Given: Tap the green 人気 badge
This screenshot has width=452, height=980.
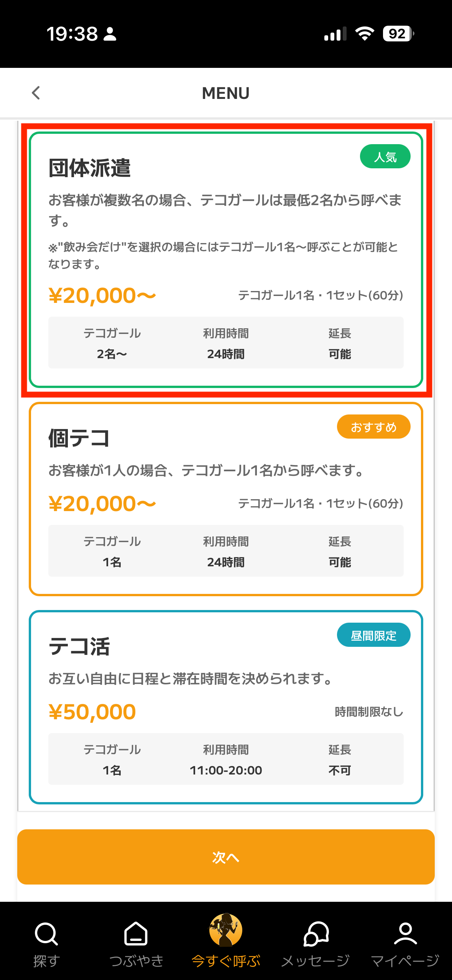Looking at the screenshot, I should click(x=385, y=156).
